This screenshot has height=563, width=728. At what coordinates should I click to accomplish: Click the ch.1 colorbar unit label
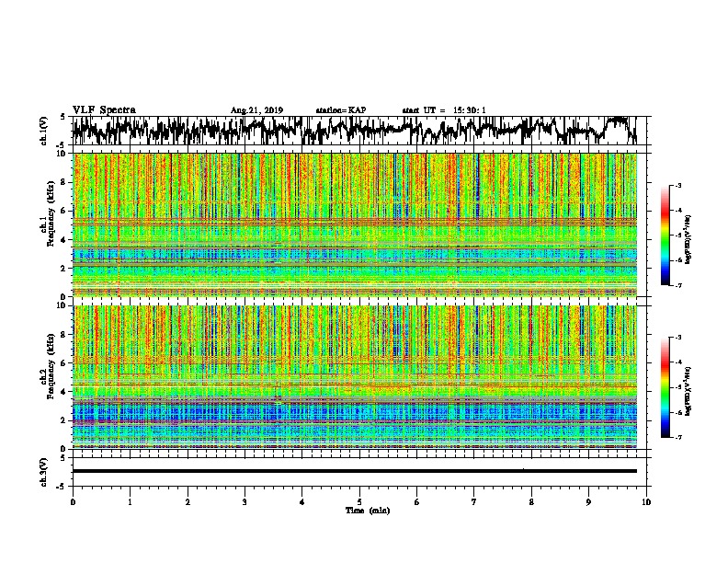(x=688, y=240)
